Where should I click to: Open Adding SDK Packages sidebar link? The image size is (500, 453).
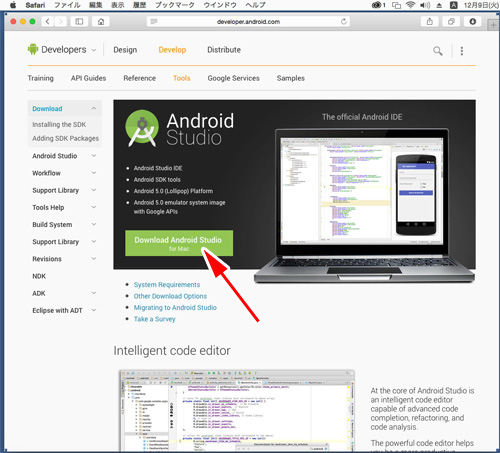click(x=65, y=138)
